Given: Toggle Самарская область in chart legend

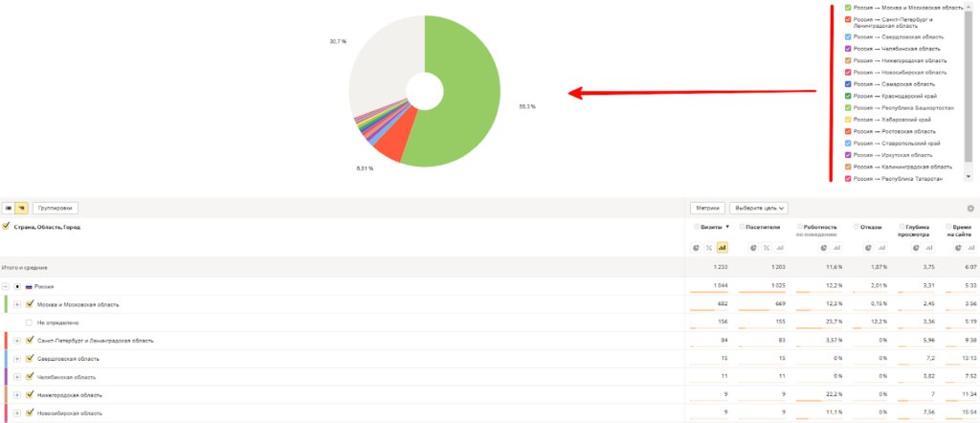Looking at the screenshot, I should coord(848,84).
